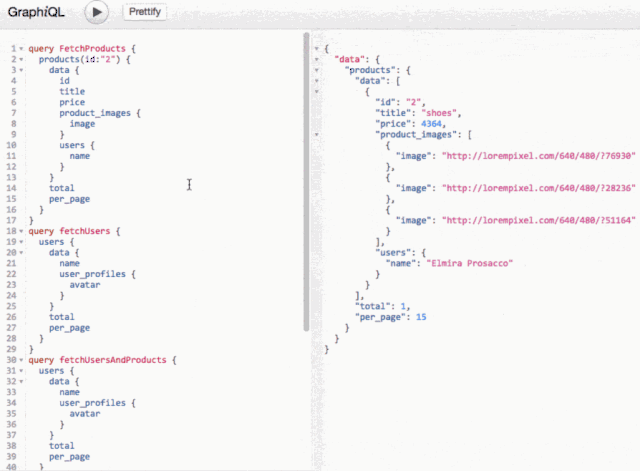Click the "shoes" title value in results
The height and width of the screenshot is (471, 640).
(x=438, y=113)
